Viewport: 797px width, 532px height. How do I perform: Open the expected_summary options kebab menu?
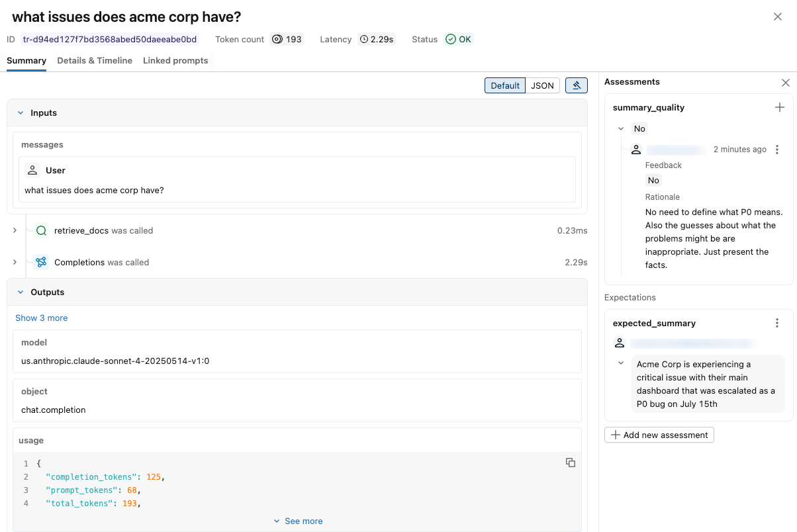(777, 324)
